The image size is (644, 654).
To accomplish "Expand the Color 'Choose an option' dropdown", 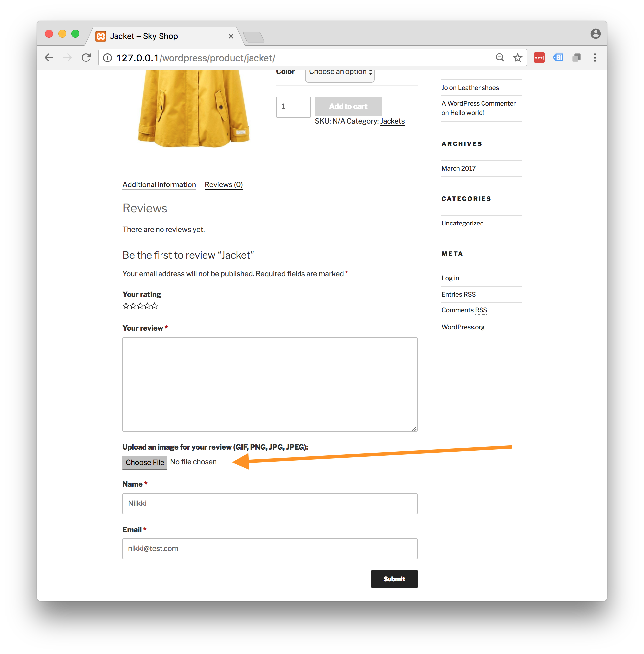I will click(340, 73).
